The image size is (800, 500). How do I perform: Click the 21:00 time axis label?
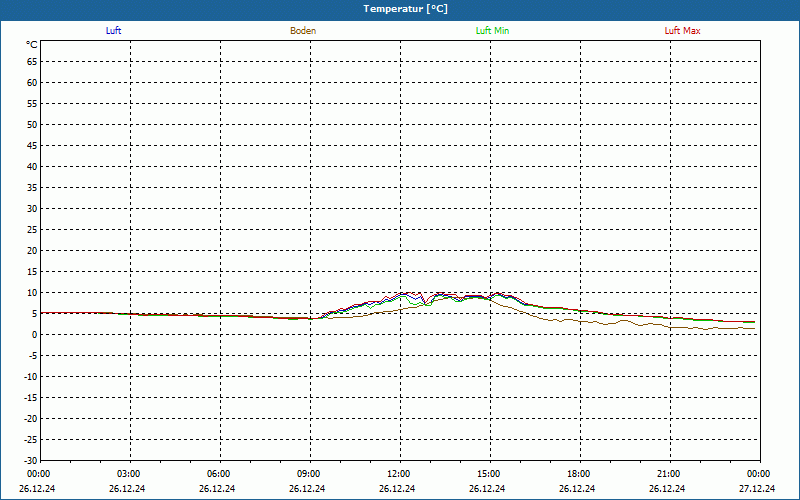(x=668, y=474)
